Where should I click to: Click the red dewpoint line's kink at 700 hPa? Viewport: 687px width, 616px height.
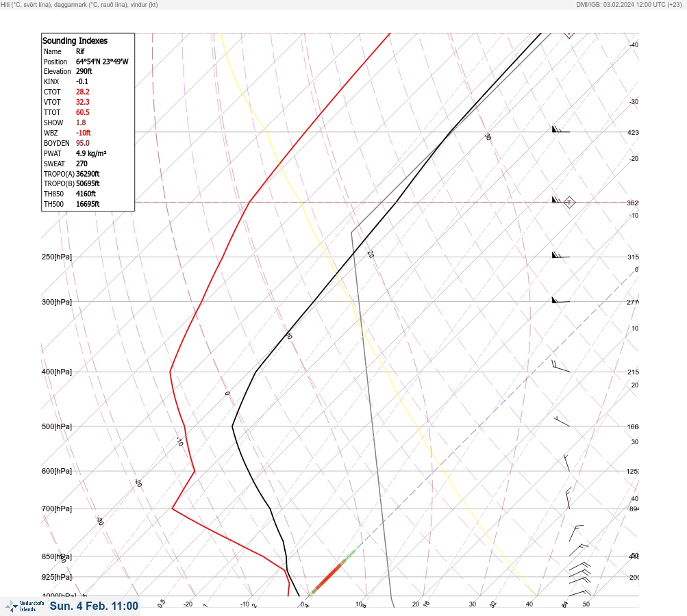point(173,509)
